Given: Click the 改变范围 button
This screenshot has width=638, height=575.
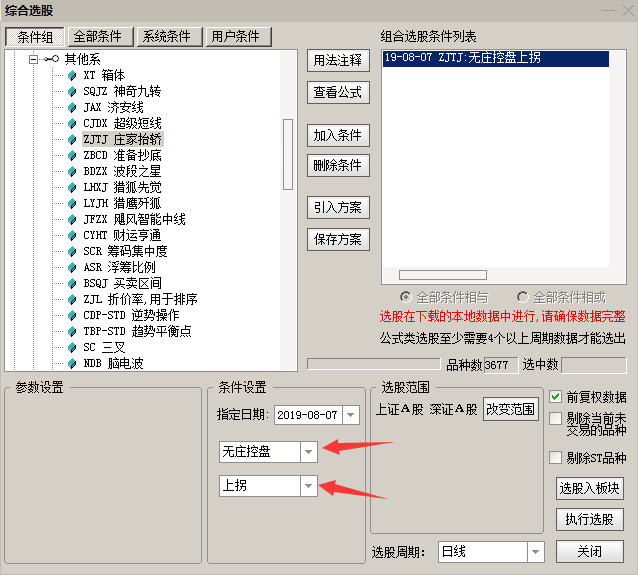Looking at the screenshot, I should (x=511, y=409).
